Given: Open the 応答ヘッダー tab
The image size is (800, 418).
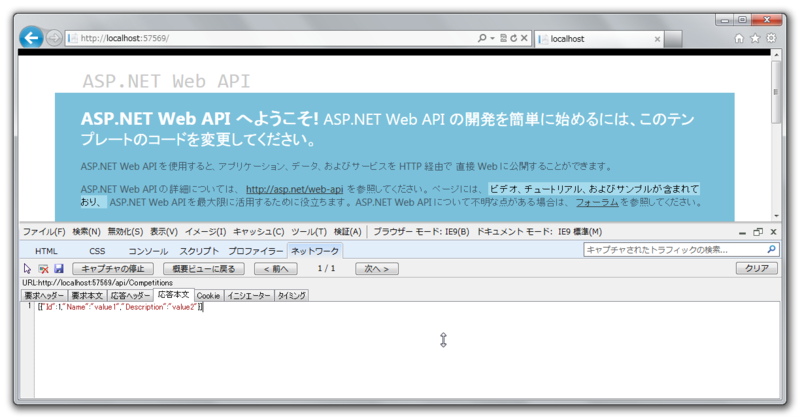Looking at the screenshot, I should pyautogui.click(x=130, y=296).
